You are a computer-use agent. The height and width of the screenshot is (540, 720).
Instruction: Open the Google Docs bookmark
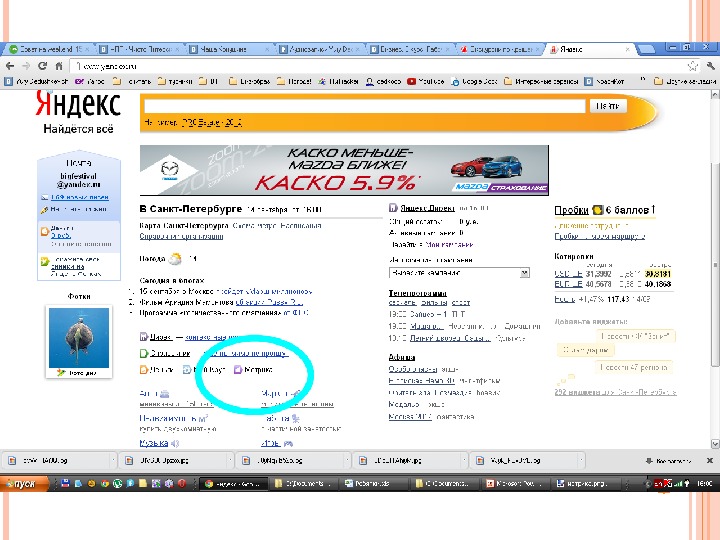(474, 81)
